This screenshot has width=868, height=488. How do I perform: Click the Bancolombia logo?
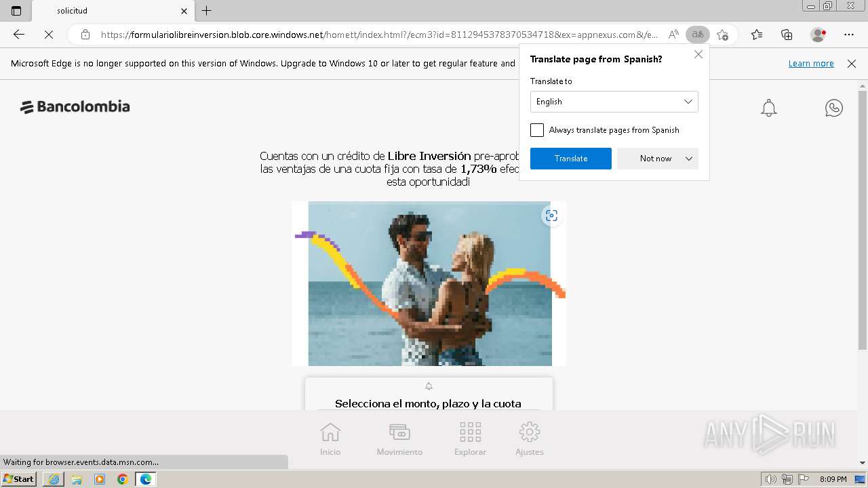pos(75,107)
